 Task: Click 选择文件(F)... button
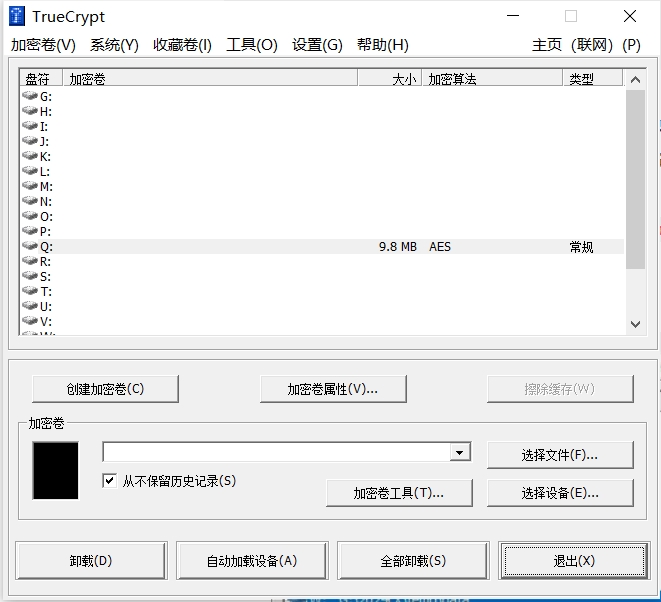coord(560,455)
